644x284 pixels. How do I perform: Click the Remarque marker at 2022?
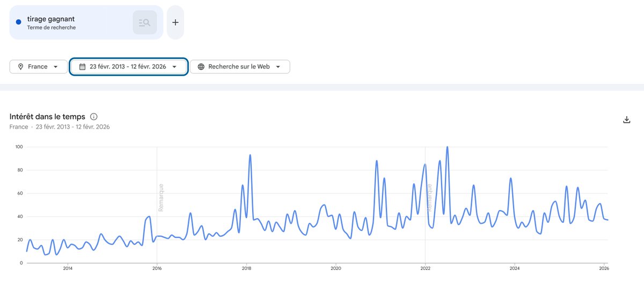pos(429,198)
